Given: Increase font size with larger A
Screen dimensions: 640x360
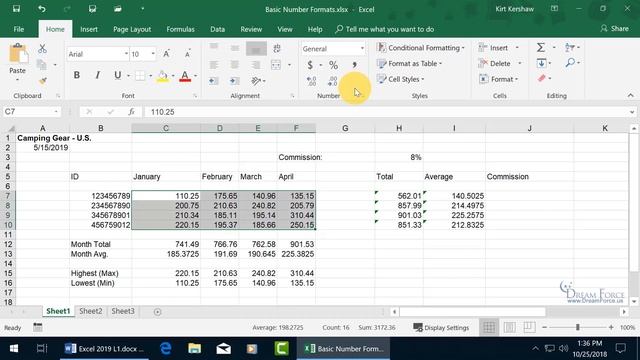Looking at the screenshot, I should point(166,54).
